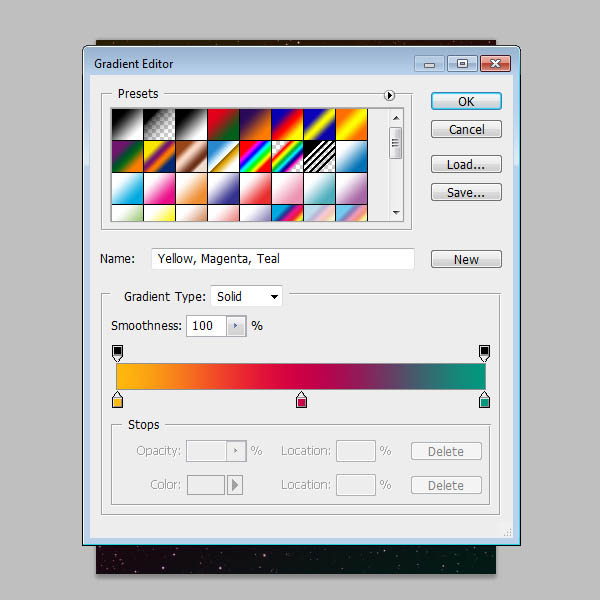Click the Smoothness value field
Image resolution: width=600 pixels, height=600 pixels.
pos(206,326)
